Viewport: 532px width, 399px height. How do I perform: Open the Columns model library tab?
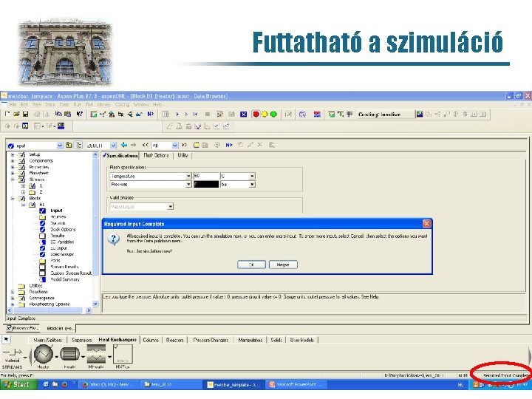pyautogui.click(x=151, y=340)
